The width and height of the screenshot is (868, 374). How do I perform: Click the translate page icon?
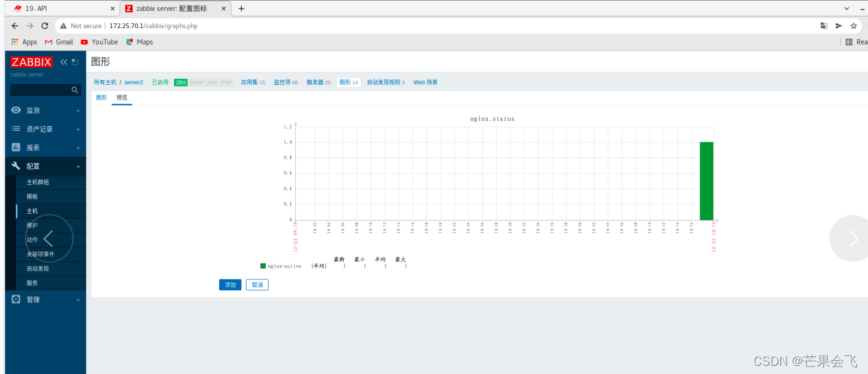(x=824, y=25)
